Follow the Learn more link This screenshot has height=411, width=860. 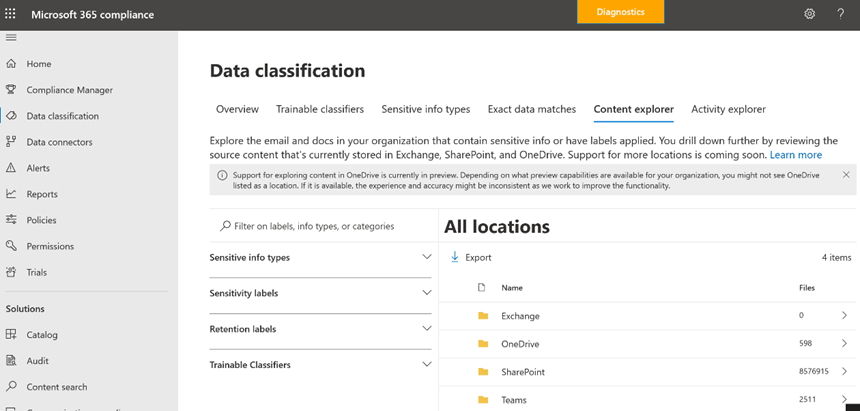(x=796, y=155)
